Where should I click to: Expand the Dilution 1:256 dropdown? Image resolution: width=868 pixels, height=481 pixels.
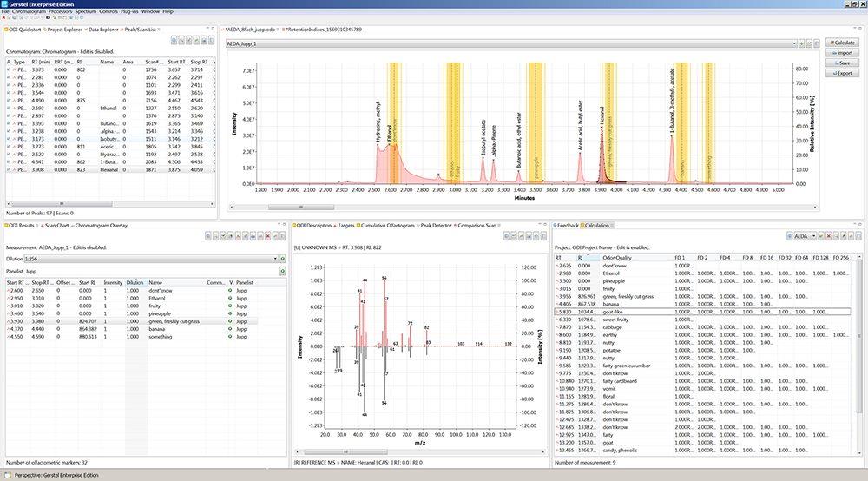[275, 259]
